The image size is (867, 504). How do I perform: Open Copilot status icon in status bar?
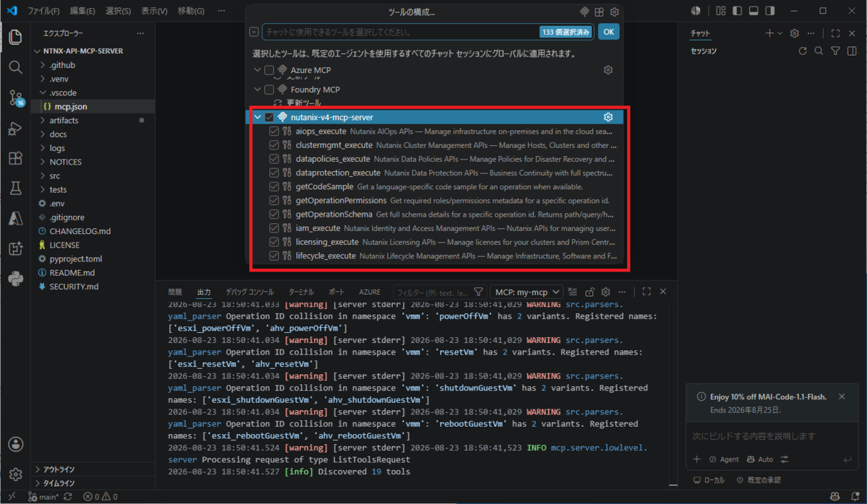click(x=835, y=497)
